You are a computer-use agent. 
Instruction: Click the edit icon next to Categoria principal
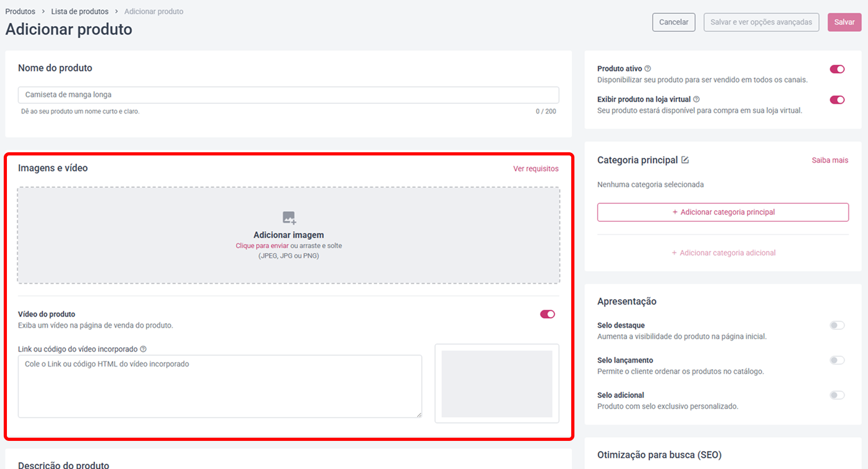tap(685, 160)
